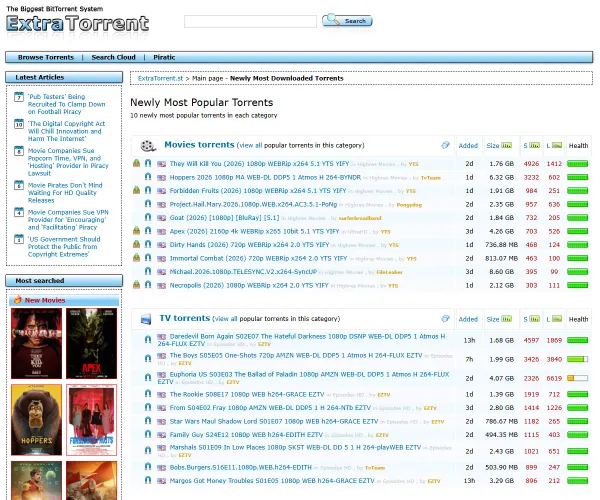
Task: Click the US flag icon on Goat (2026) row
Action: click(x=161, y=218)
